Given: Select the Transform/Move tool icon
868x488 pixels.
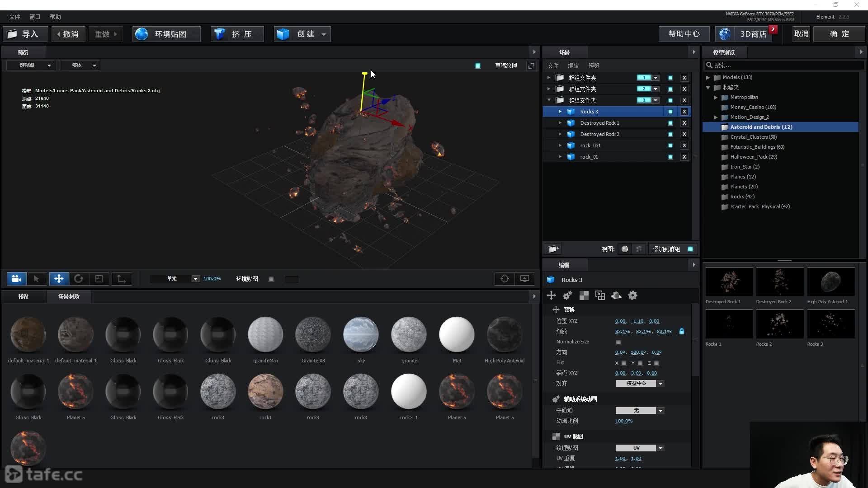Looking at the screenshot, I should click(58, 278).
